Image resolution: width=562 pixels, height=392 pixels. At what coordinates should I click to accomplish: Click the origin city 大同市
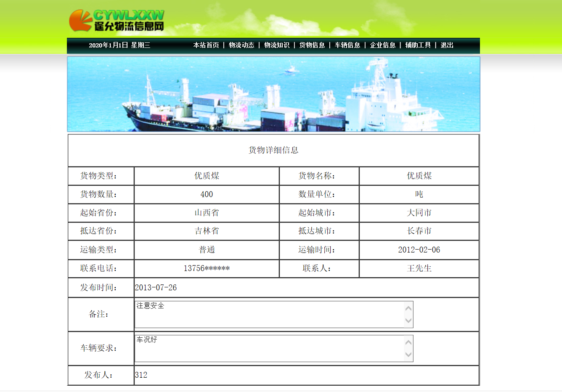pos(419,213)
